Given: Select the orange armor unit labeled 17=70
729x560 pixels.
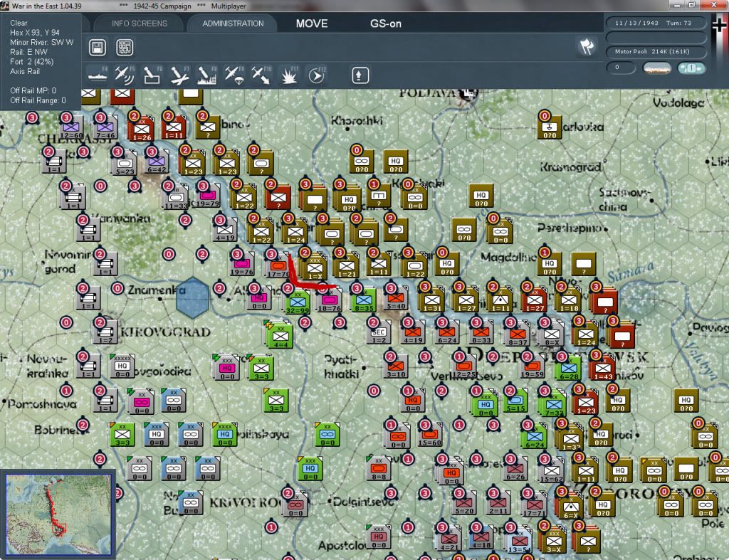Looking at the screenshot, I should pyautogui.click(x=278, y=265).
